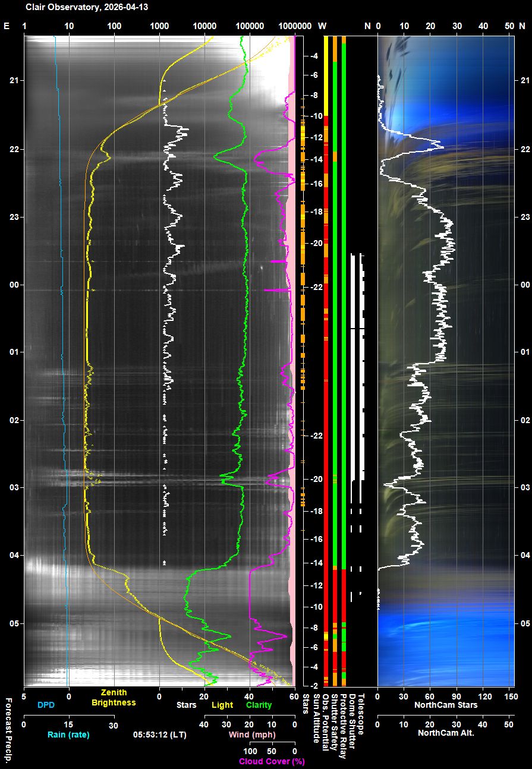Select the Obs. Potential vertical label
This screenshot has height=769, width=532.
coord(325,722)
